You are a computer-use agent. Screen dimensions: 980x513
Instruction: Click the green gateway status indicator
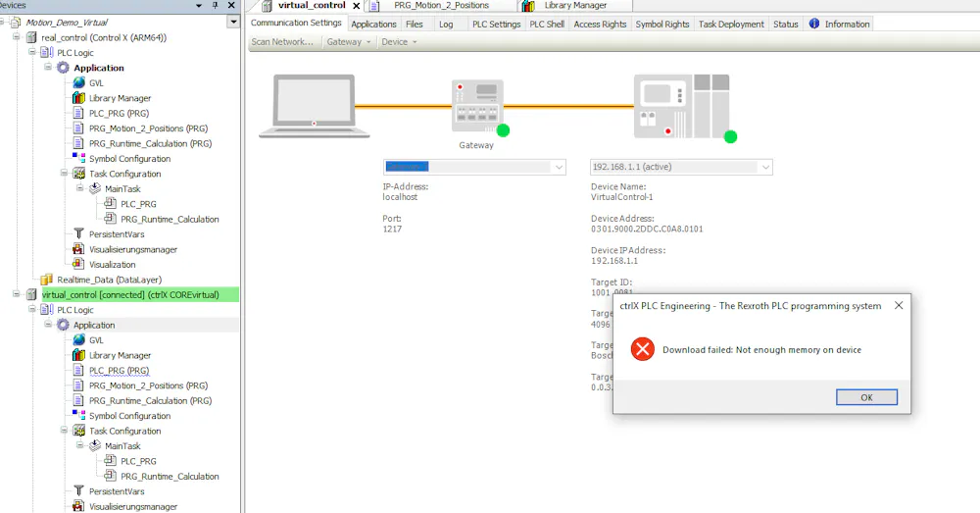503,130
